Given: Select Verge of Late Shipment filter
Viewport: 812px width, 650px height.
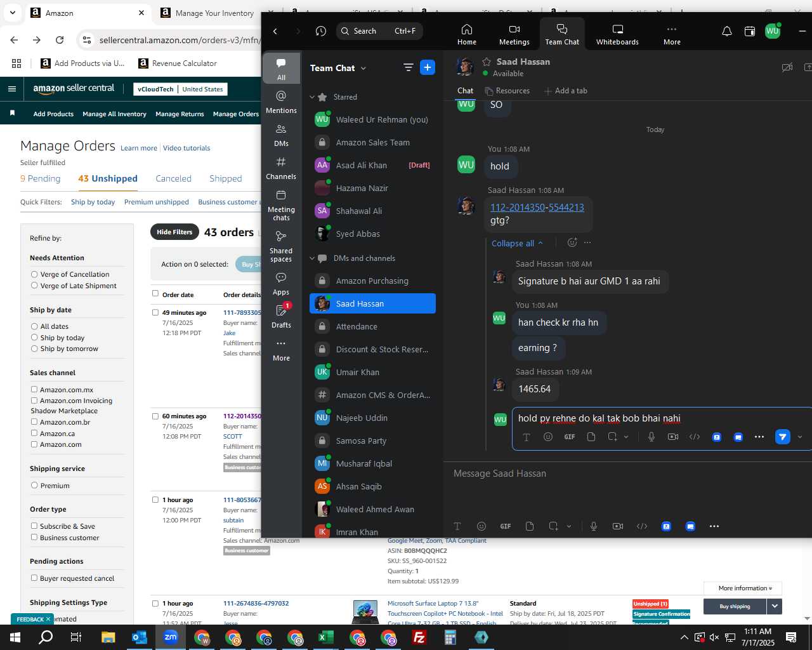Looking at the screenshot, I should point(34,286).
